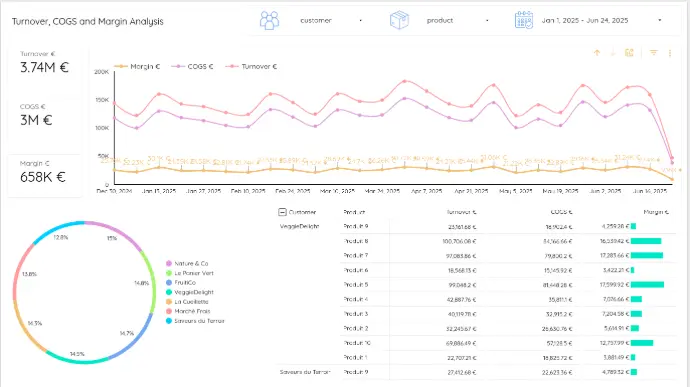This screenshot has width=690, height=387.
Task: Sort by the Turnover € column header
Action: (461, 212)
